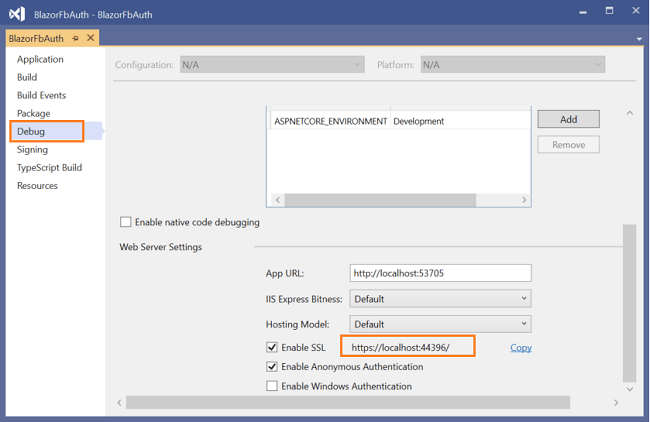Toggle the Enable SSL checkbox
650x422 pixels.
pos(272,347)
